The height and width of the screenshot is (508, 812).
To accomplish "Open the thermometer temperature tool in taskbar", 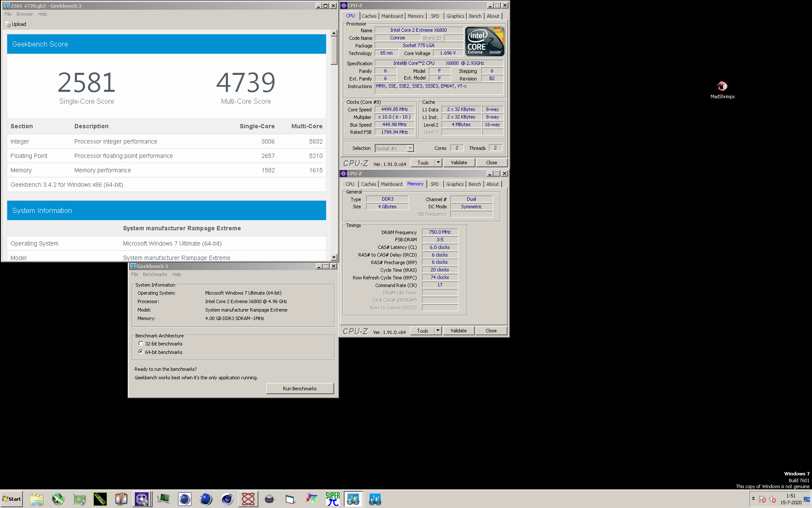I will click(x=121, y=500).
